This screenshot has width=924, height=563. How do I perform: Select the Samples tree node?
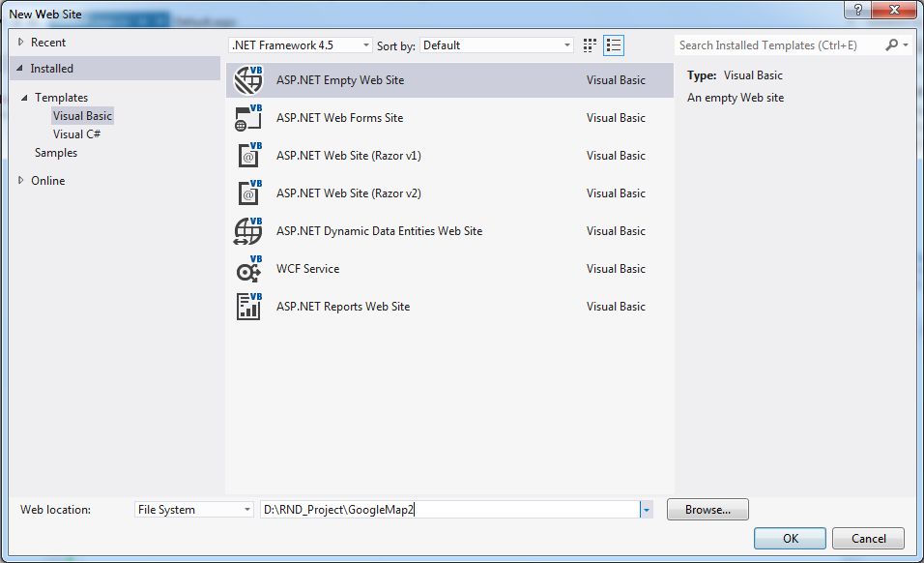coord(56,153)
